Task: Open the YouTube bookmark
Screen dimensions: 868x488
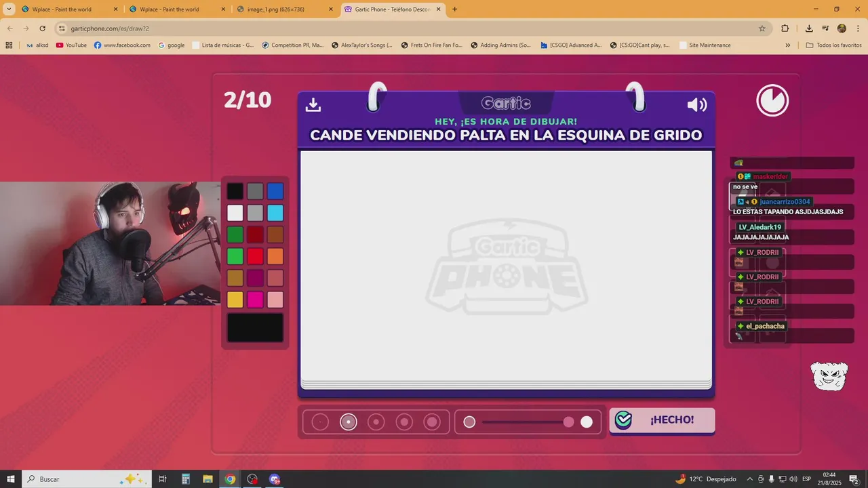Action: click(71, 45)
